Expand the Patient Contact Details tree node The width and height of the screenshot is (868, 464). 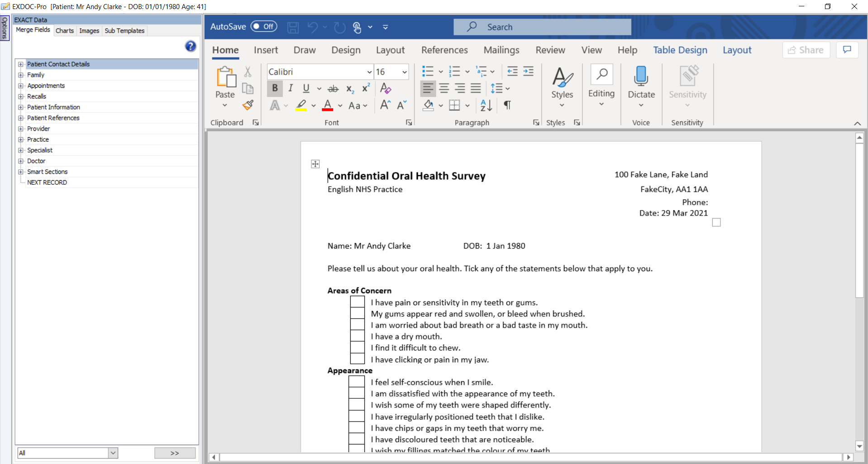click(x=21, y=64)
